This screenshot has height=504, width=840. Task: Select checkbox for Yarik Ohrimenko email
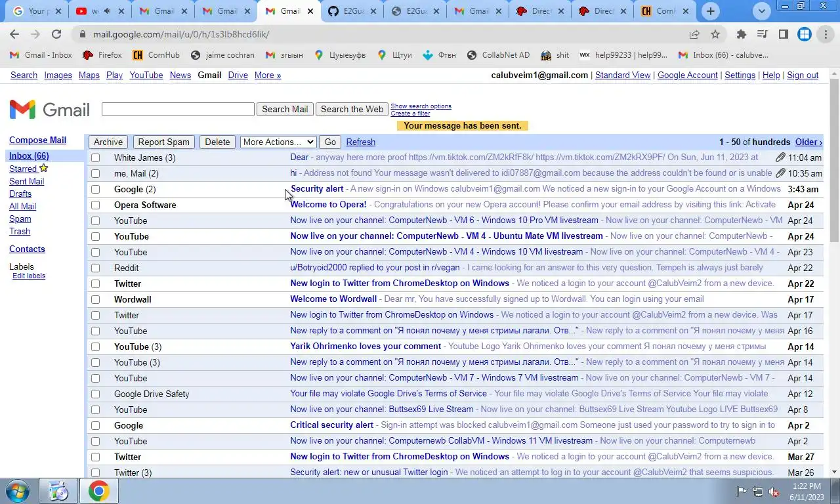coord(96,346)
